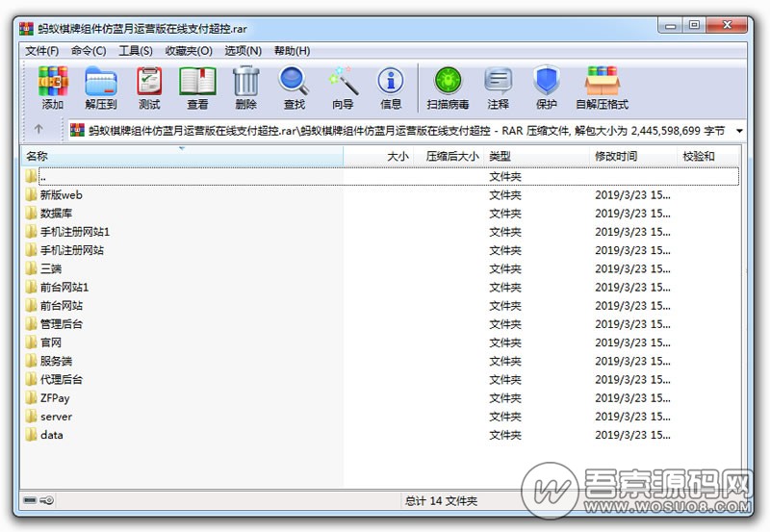Screen dimensions: 770x532
Task: Open the 选项(N) menu
Action: click(244, 51)
